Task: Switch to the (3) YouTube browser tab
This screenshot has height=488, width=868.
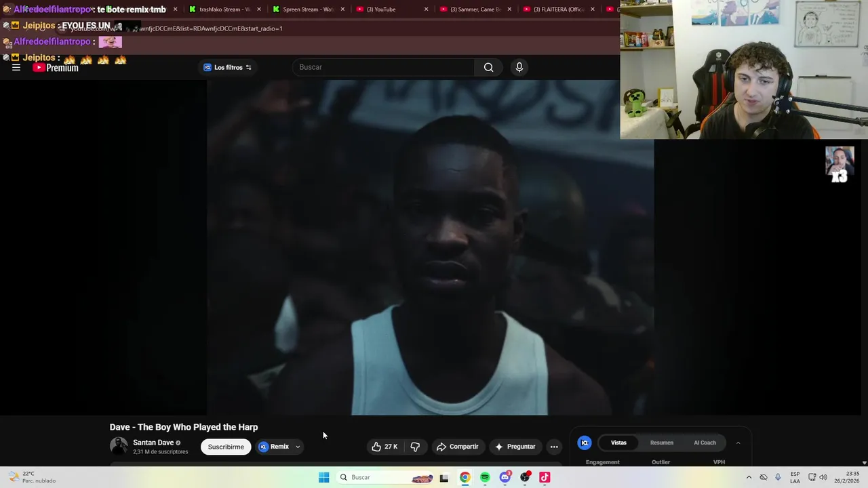Action: tap(387, 9)
